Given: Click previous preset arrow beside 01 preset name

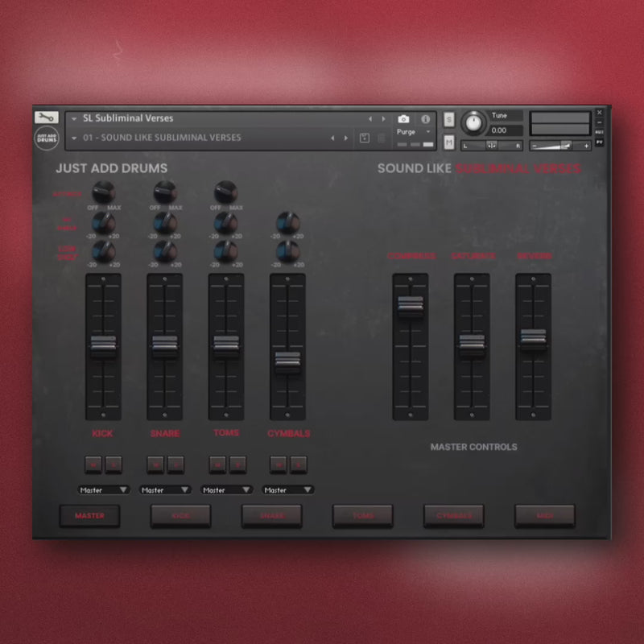Looking at the screenshot, I should pyautogui.click(x=332, y=138).
